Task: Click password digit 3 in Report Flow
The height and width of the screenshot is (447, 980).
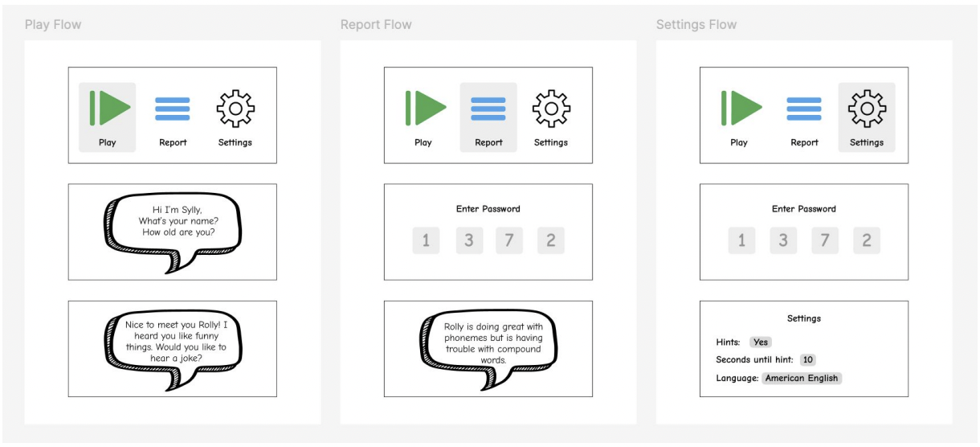Action: 469,240
